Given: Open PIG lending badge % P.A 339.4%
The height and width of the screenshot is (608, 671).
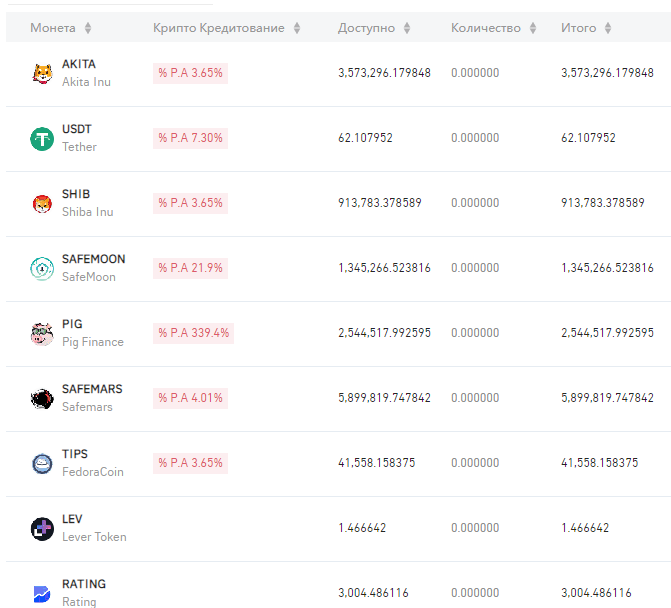Looking at the screenshot, I should click(193, 333).
